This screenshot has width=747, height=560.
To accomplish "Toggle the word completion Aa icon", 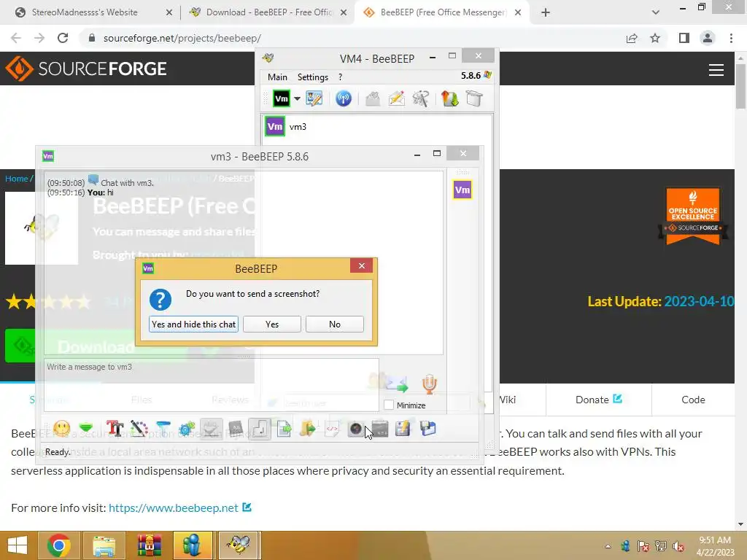I will 236,429.
